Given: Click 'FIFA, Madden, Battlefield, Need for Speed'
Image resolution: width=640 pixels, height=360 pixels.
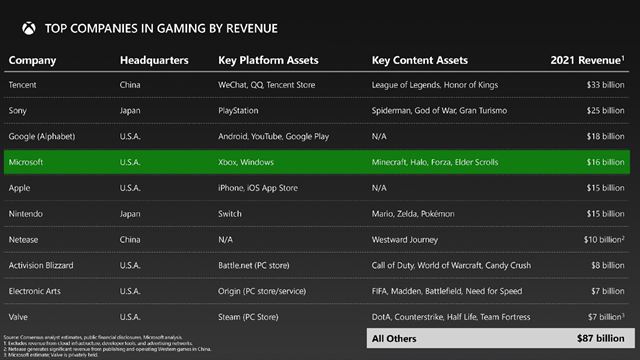Looking at the screenshot, I should pos(447,291).
